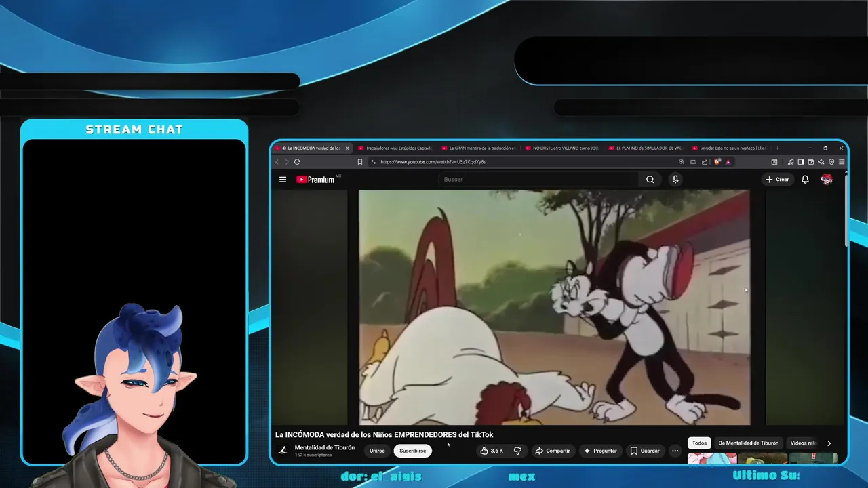Switch to 'La GRAN mentira de la traducción' tab
Viewport: 868px width, 488px height.
tap(478, 148)
